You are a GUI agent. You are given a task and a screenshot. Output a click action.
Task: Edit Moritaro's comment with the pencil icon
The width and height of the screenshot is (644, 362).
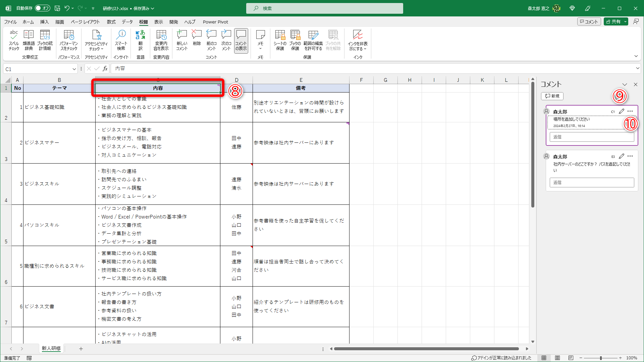coord(621,111)
